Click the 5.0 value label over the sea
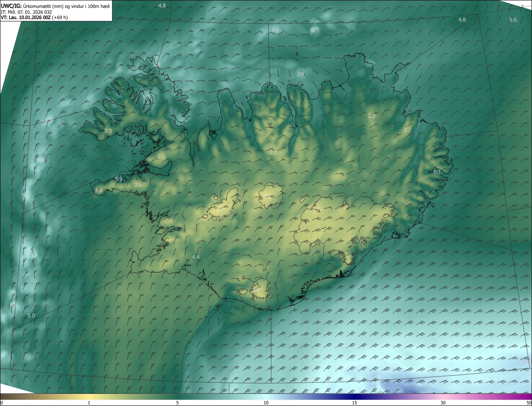Viewport: 532px width, 406px height. (31, 316)
